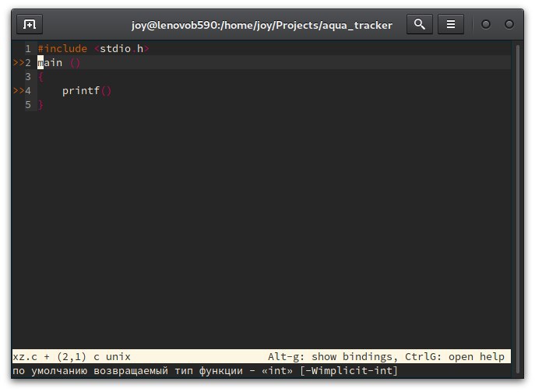
Task: Click the line number 5 in gutter
Action: [x=28, y=105]
